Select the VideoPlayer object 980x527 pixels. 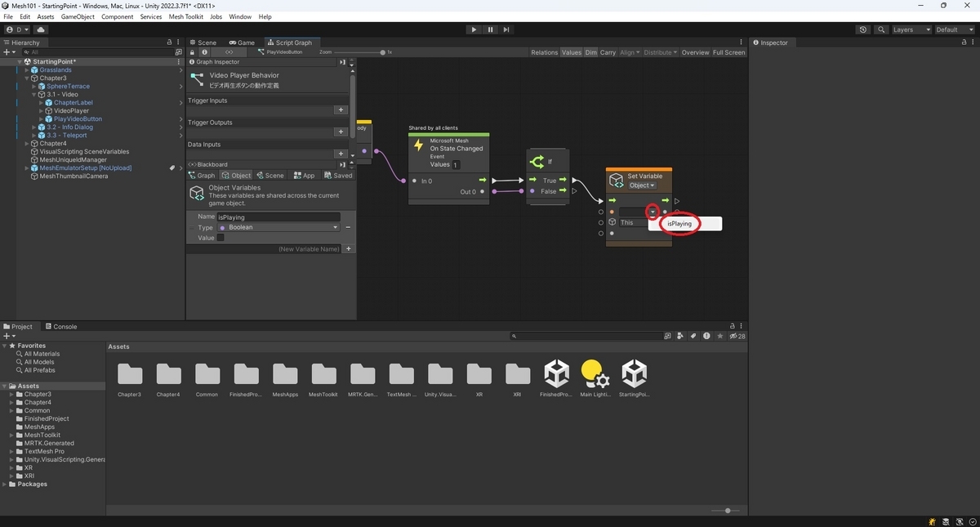click(71, 111)
